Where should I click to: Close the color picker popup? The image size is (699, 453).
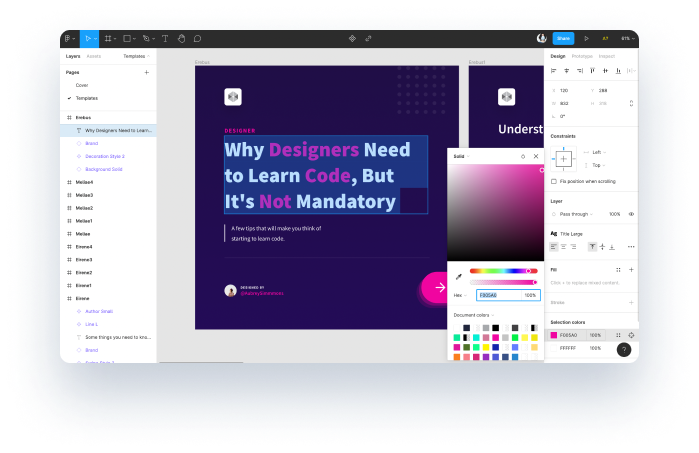coord(536,156)
